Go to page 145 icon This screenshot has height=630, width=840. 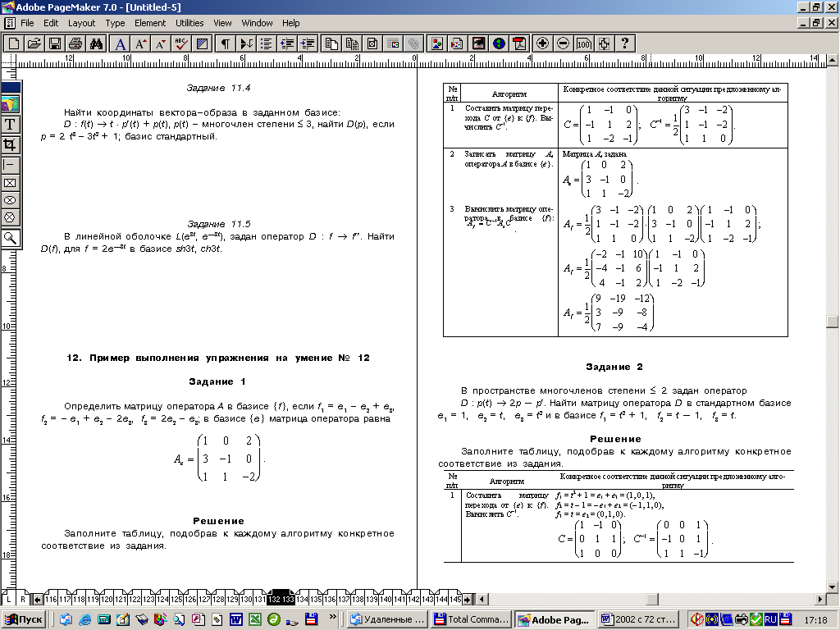point(455,599)
